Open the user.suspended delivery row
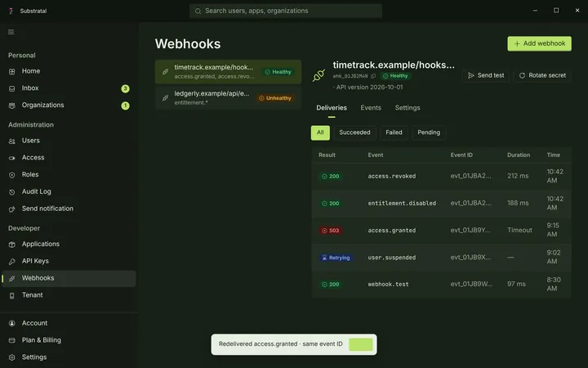Viewport: 588px width, 368px height. pos(441,258)
